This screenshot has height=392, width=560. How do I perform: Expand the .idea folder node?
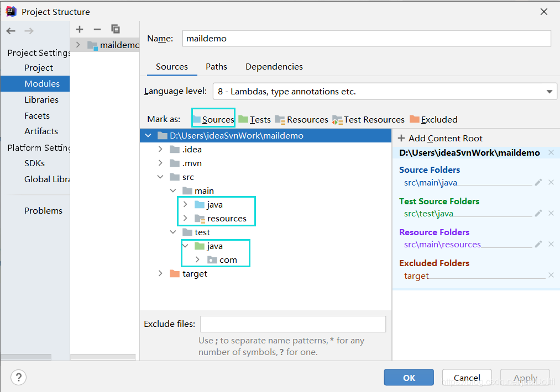(x=160, y=149)
